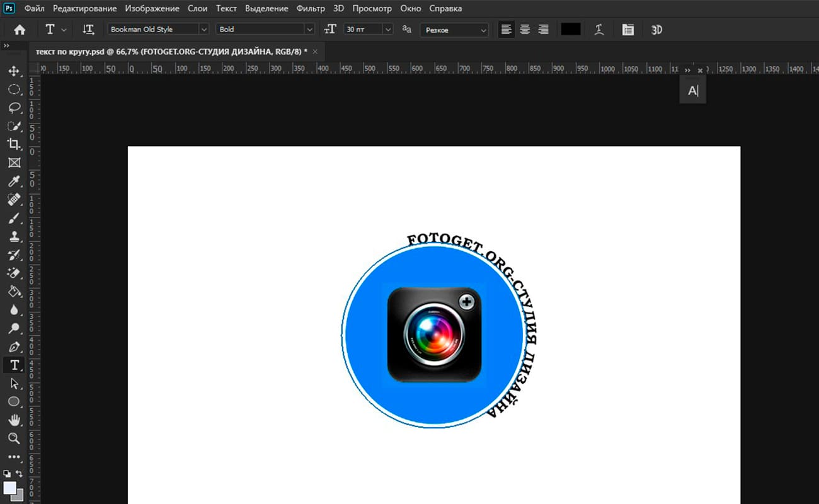Image resolution: width=819 pixels, height=504 pixels.
Task: Select the Dodge tool
Action: [14, 328]
